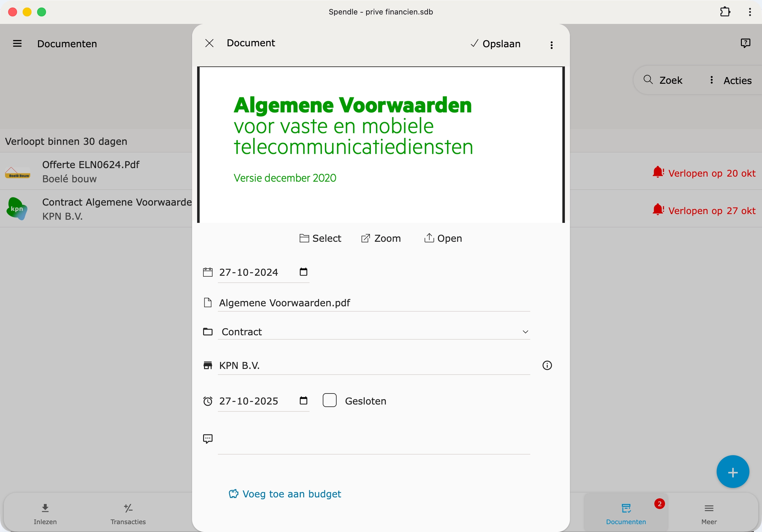Screen dimensions: 762x532
Task: Zoom into the document preview
Action: [x=381, y=238]
